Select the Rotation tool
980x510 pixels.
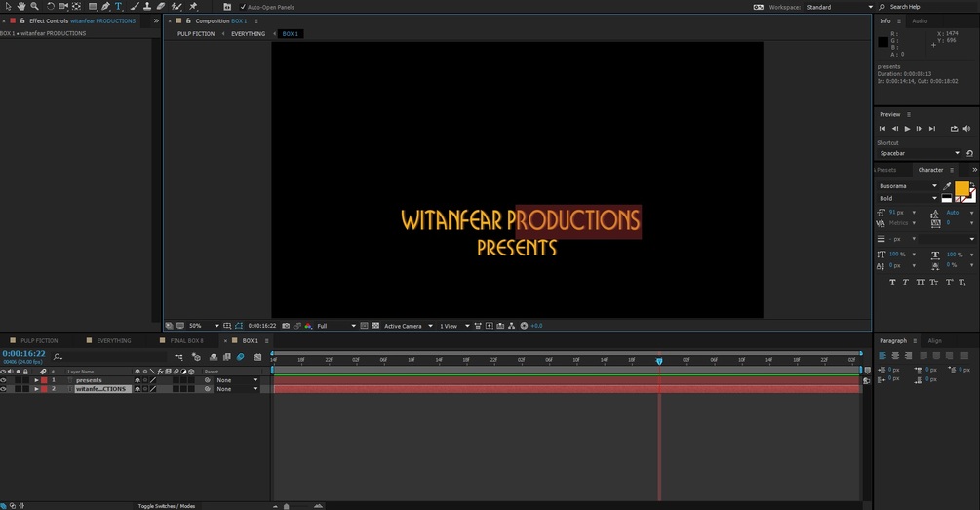click(x=51, y=6)
